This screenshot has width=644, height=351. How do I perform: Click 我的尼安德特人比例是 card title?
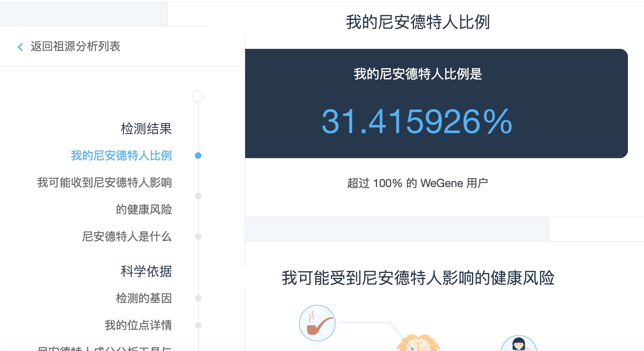[418, 74]
